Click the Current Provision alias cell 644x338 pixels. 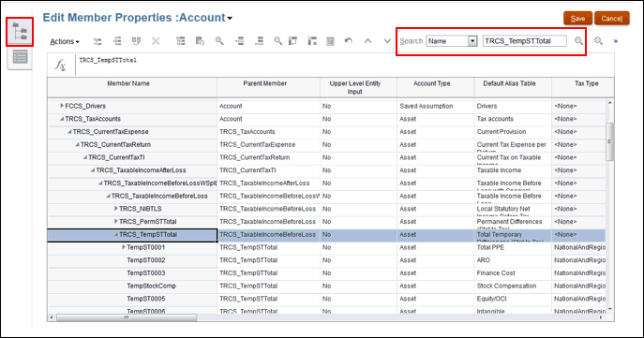pyautogui.click(x=513, y=132)
